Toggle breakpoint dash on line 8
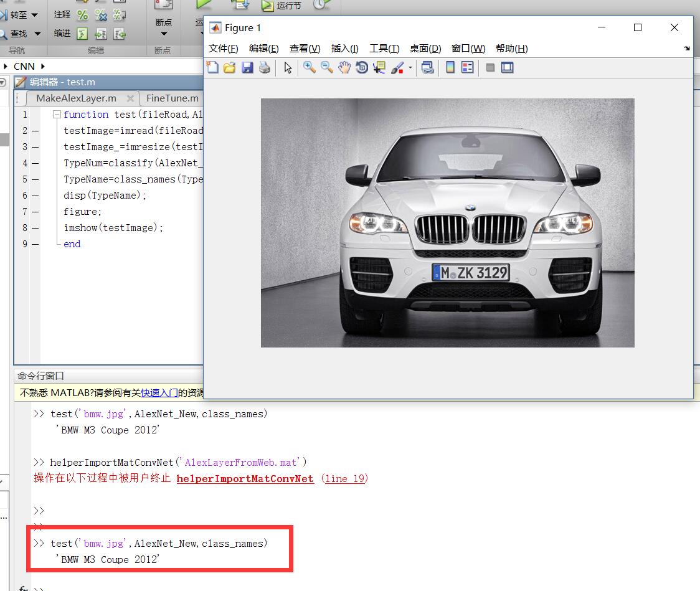Image resolution: width=700 pixels, height=591 pixels. point(35,228)
